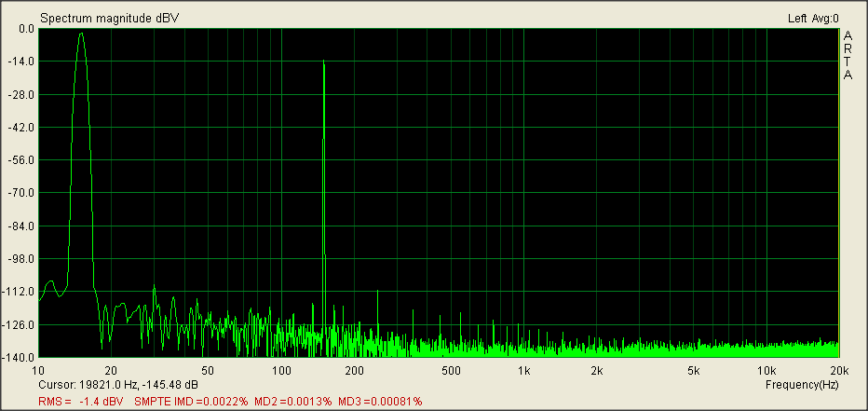Click the '-98.0' y-axis label

22,259
